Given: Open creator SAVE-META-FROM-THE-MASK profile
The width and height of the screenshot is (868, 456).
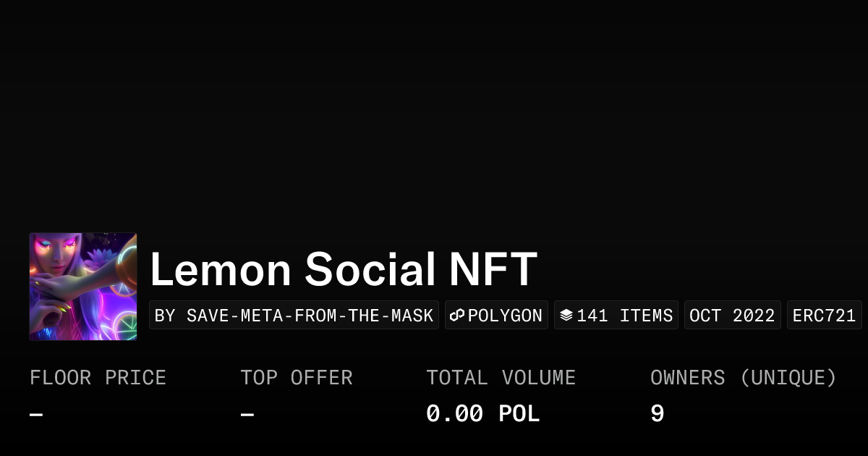Looking at the screenshot, I should [x=310, y=316].
